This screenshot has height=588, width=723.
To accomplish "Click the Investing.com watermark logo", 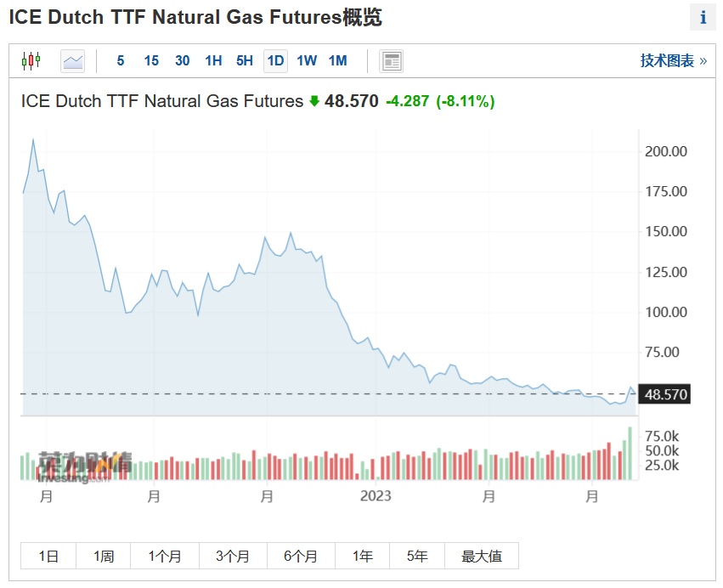I will 75,467.
